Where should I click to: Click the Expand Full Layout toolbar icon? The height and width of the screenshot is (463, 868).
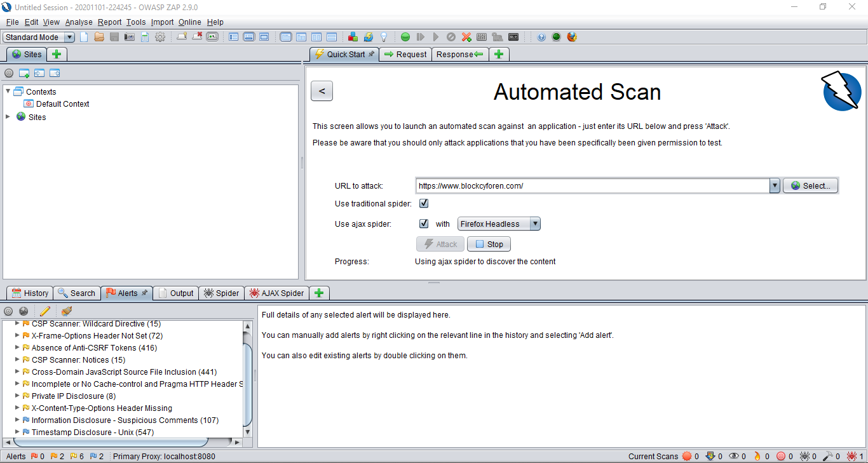pos(264,37)
